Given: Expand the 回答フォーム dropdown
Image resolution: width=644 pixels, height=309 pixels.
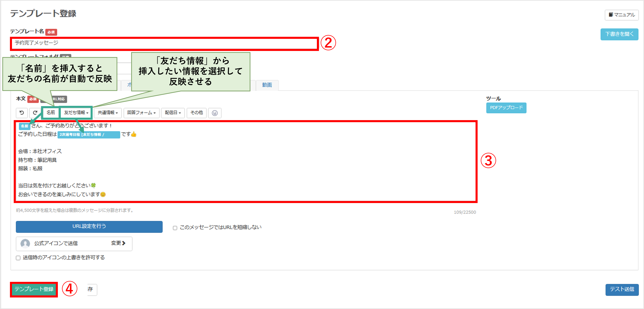Looking at the screenshot, I should pyautogui.click(x=141, y=113).
